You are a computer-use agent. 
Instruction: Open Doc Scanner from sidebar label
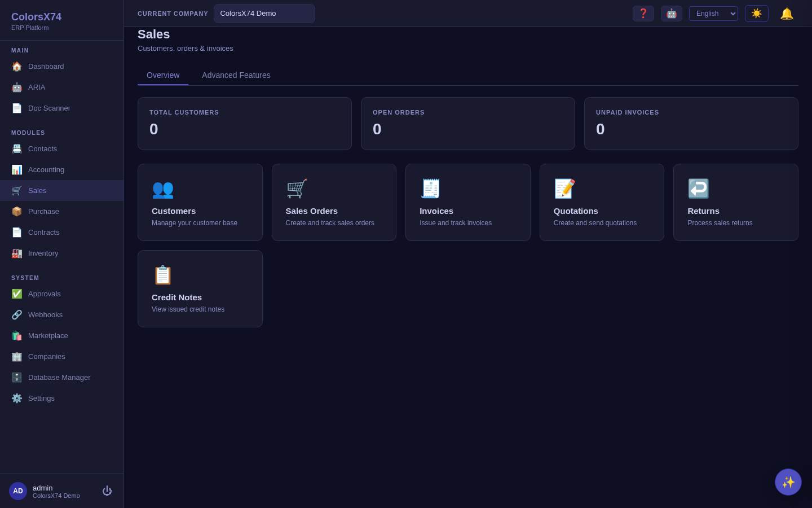[49, 108]
